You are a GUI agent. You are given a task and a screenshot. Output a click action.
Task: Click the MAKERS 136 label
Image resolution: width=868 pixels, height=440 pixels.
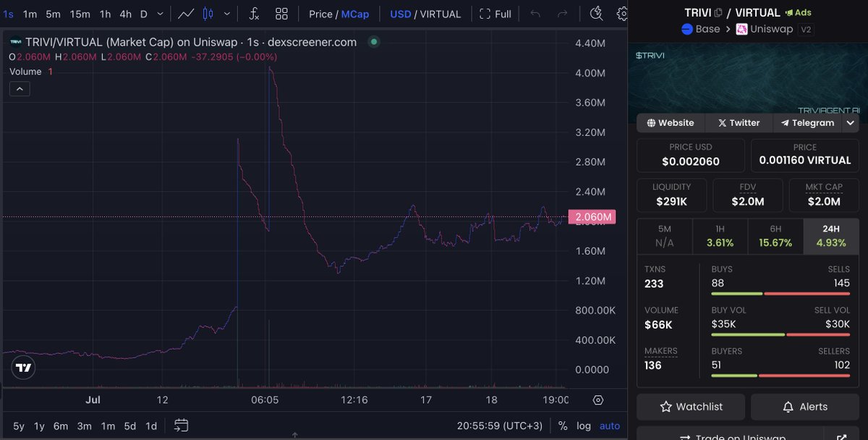pos(661,358)
